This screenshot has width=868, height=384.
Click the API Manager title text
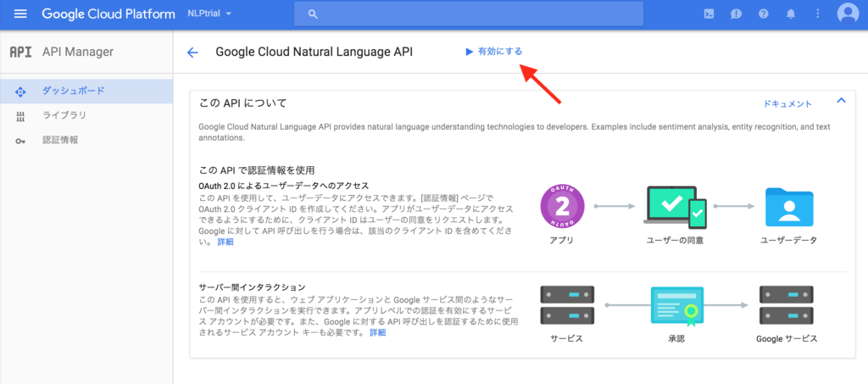77,52
